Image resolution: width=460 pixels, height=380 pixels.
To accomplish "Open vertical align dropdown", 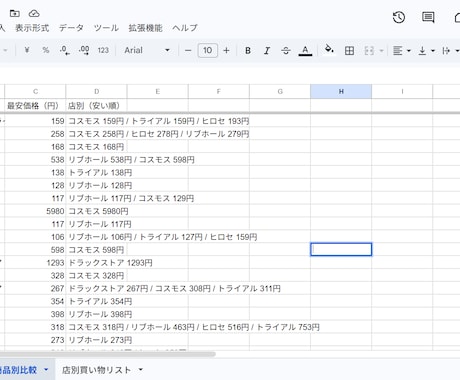I will pyautogui.click(x=426, y=51).
